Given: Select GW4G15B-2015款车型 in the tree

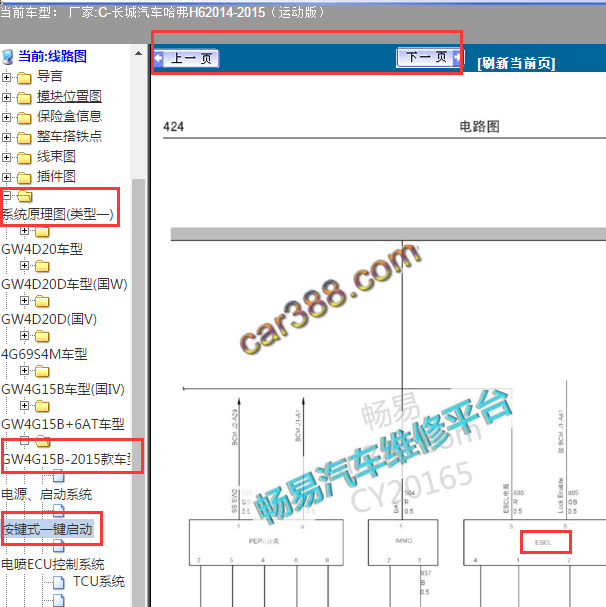Looking at the screenshot, I should 67,459.
